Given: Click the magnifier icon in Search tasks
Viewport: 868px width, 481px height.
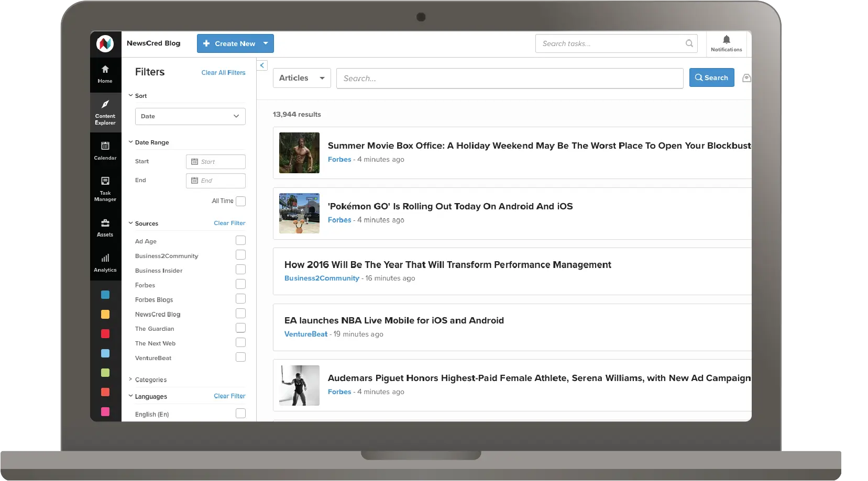Looking at the screenshot, I should point(689,43).
